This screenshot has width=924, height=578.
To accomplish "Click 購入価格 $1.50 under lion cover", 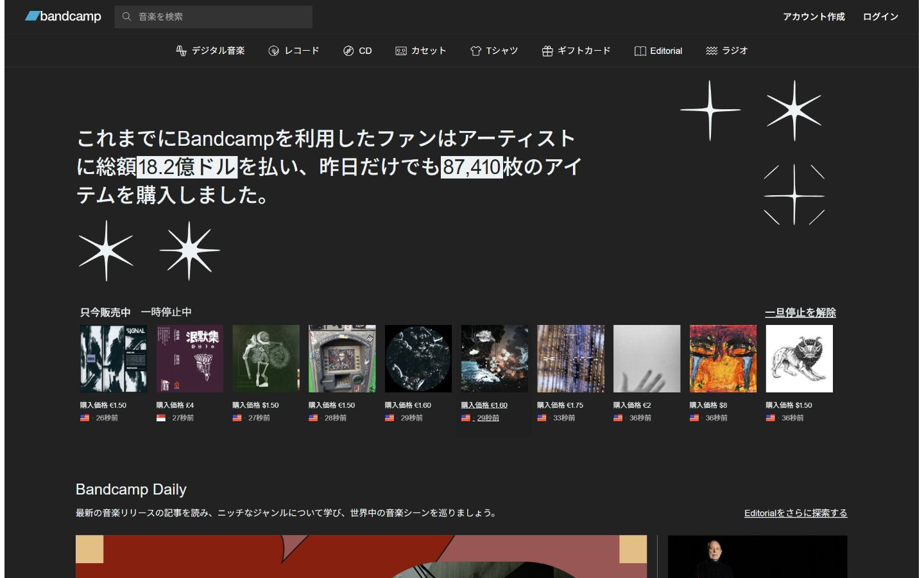I will (789, 405).
